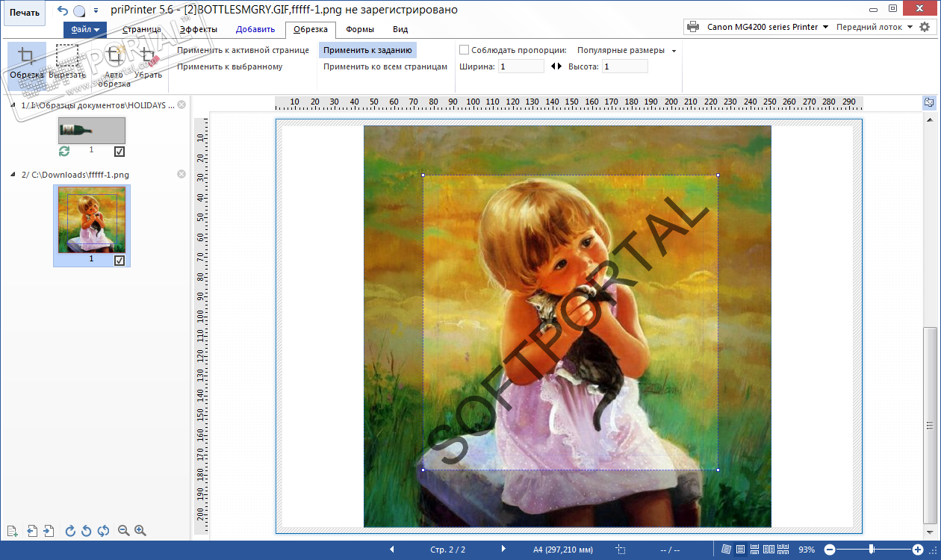Click the undo arrow in quick access bar

[62, 10]
